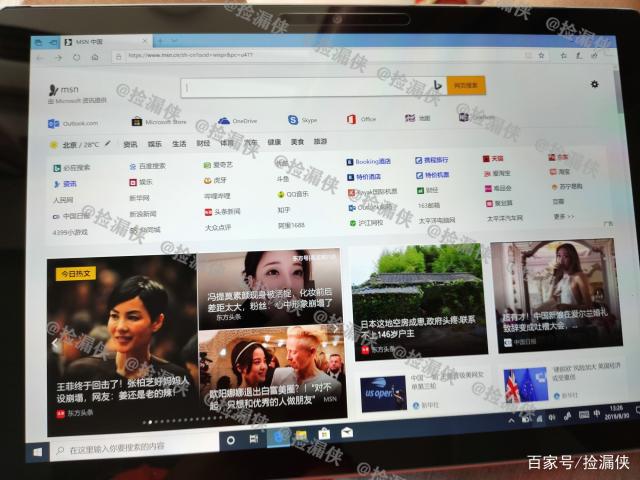
Task: Click the Bing logo in search box
Action: pos(438,85)
